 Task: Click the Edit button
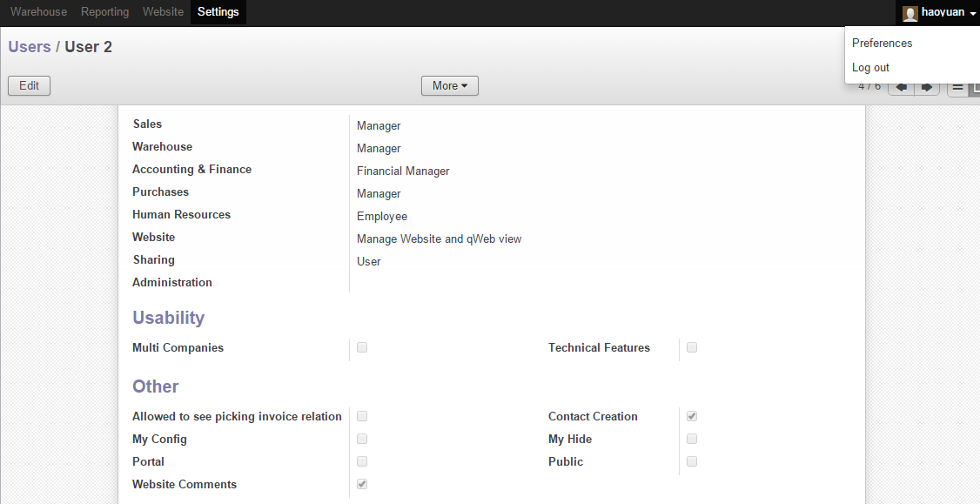click(29, 85)
